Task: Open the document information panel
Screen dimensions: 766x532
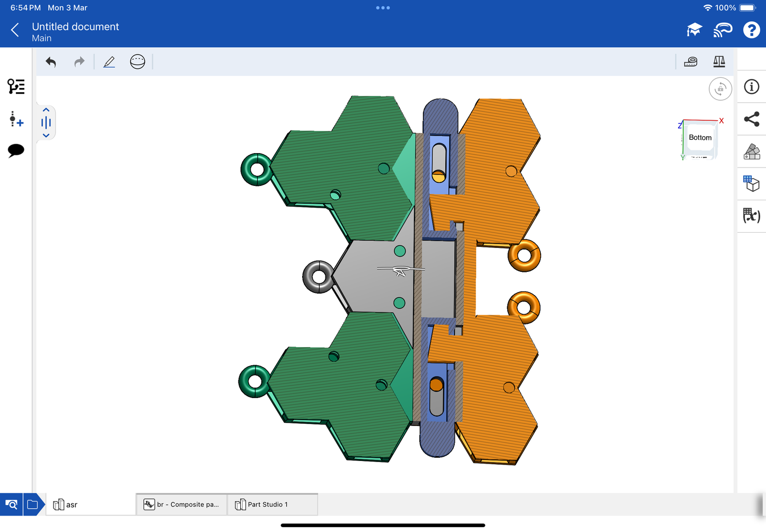Action: [x=751, y=87]
